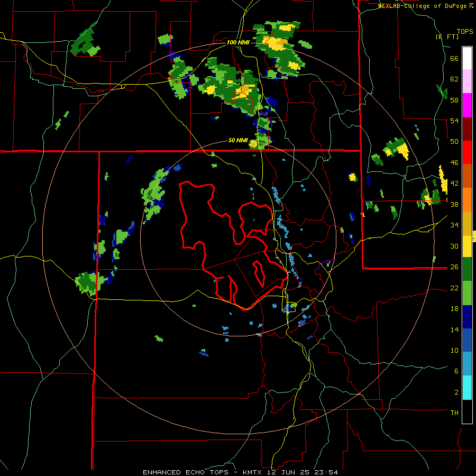Click the 26 legend value

click(454, 267)
